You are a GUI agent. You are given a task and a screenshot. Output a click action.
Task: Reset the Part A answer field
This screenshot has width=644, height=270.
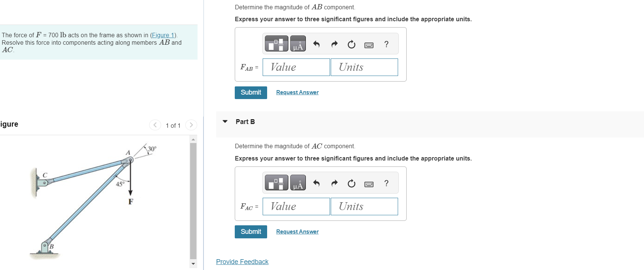[351, 44]
